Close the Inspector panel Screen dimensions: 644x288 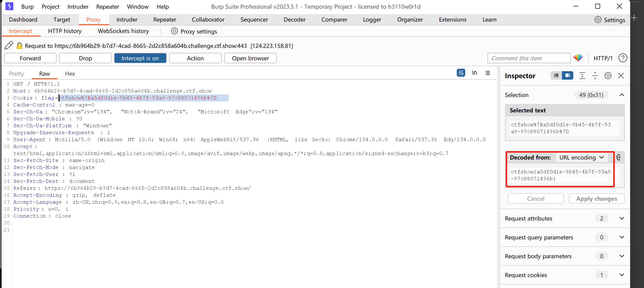(621, 76)
